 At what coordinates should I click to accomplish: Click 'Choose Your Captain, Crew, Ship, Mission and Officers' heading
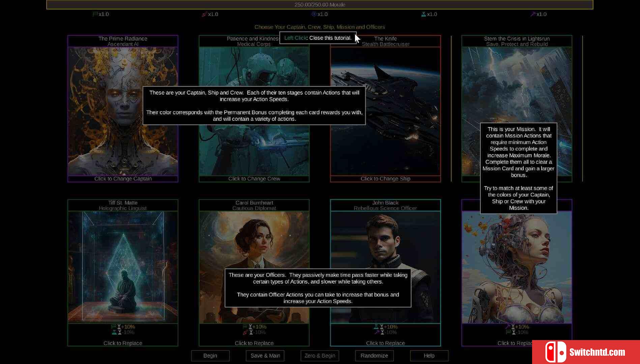tap(320, 27)
